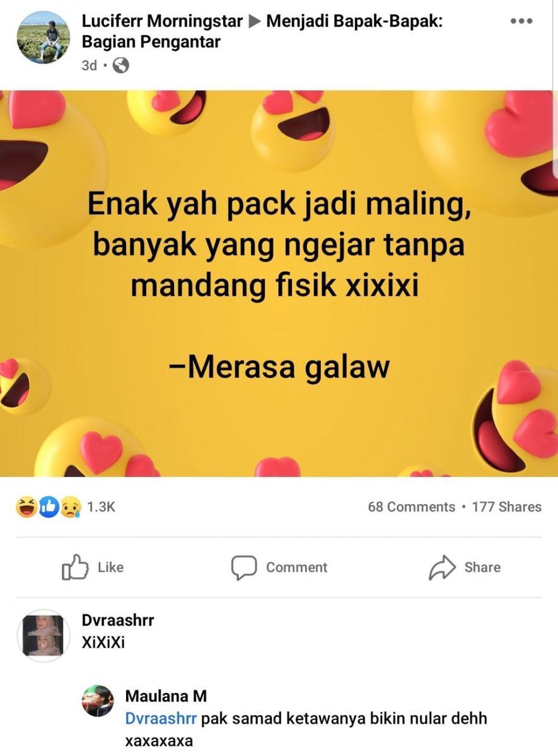Open Maulana M's reply avatar
This screenshot has height=756, width=558.
(98, 701)
